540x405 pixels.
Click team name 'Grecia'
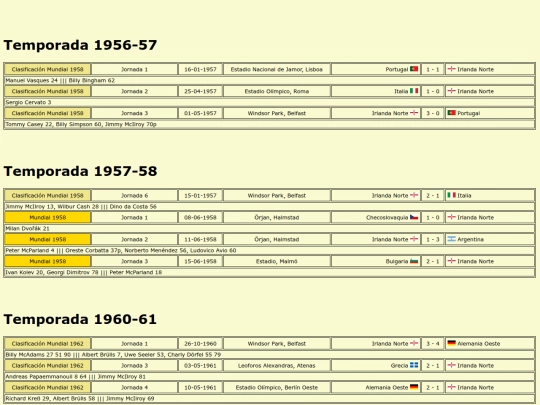tap(399, 365)
